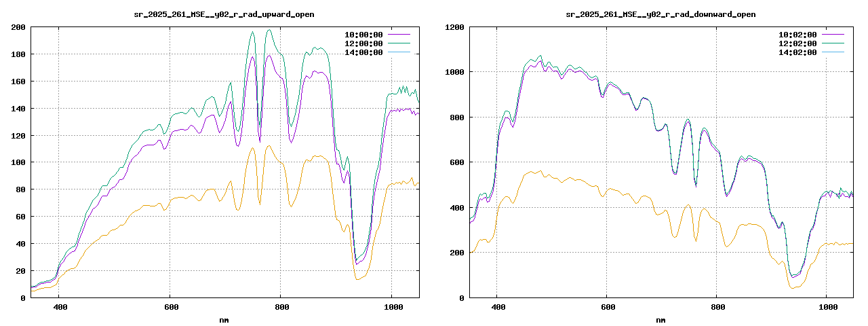868x326 pixels.
Task: Click y-axis tick 1200 on downward chart
Action: [x=454, y=27]
